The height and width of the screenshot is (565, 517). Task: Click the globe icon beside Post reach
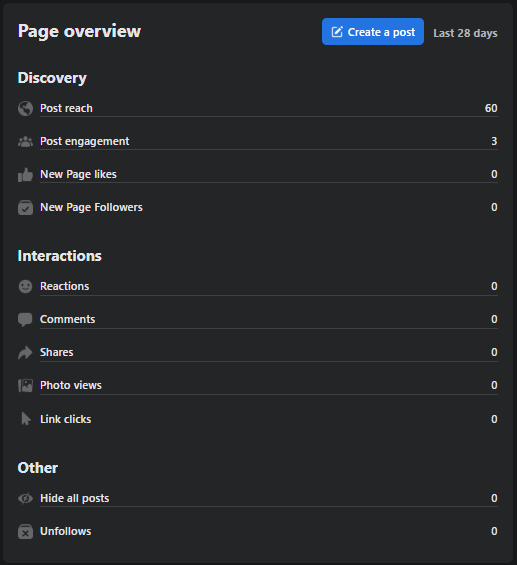pyautogui.click(x=25, y=108)
